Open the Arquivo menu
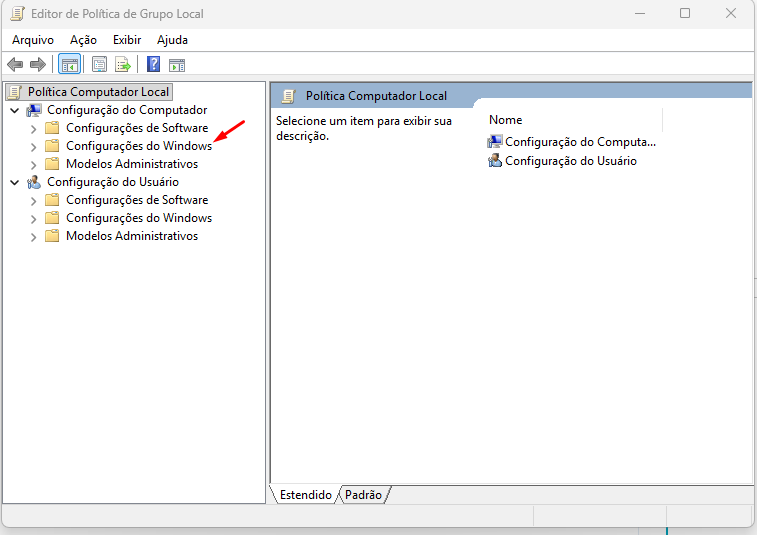 point(33,40)
